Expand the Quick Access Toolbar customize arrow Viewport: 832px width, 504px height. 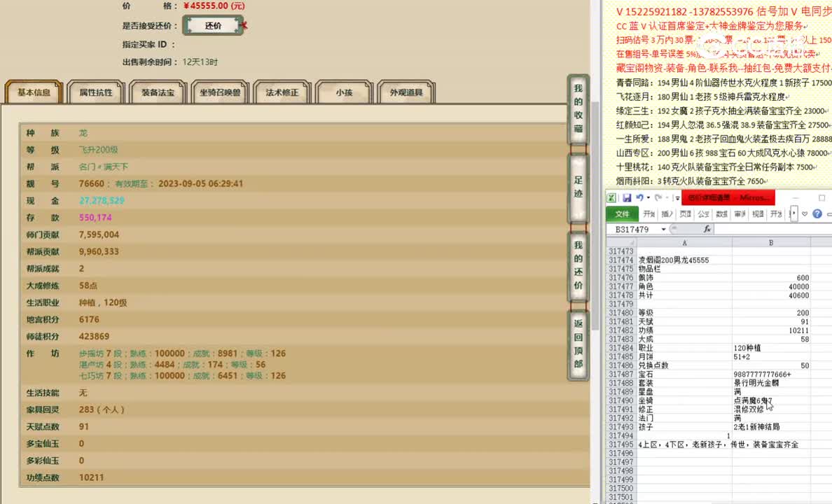click(x=677, y=198)
